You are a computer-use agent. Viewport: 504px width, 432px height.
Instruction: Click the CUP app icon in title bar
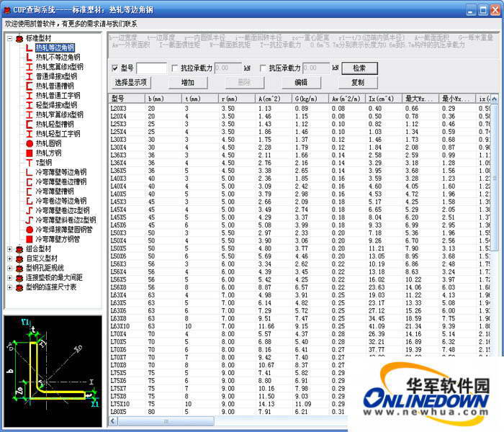6,10
